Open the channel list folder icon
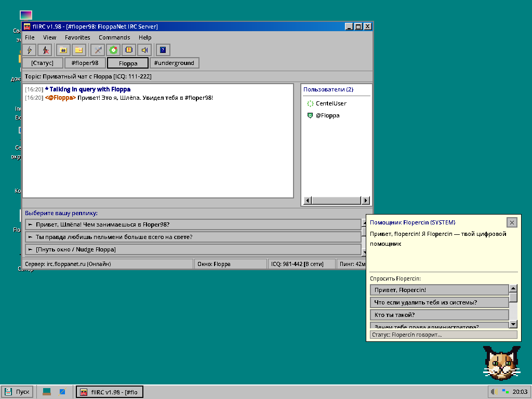Screen dimensions: 532x399 point(63,50)
